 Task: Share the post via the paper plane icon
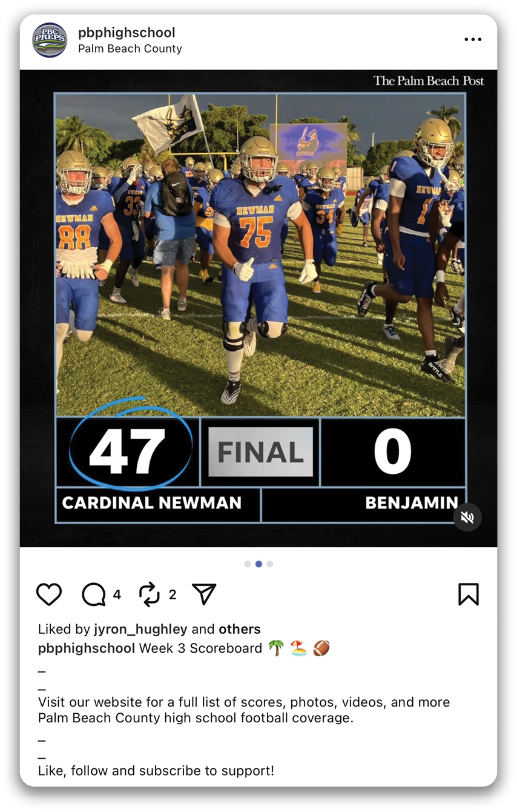coord(204,594)
